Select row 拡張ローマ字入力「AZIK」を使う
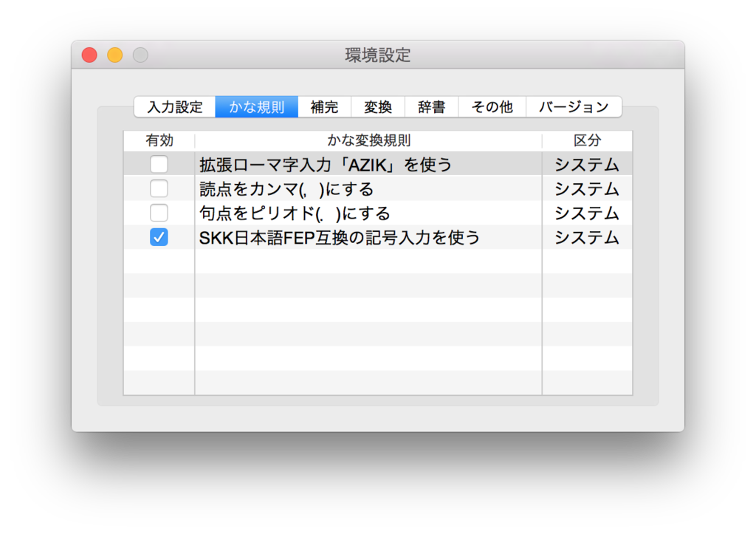This screenshot has height=534, width=756. 378,165
